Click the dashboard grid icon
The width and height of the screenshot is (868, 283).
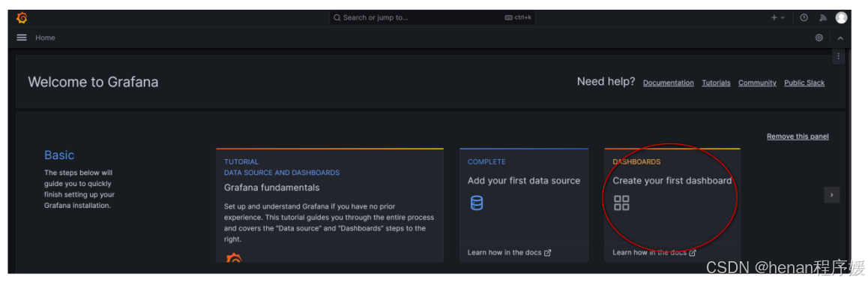pos(621,203)
